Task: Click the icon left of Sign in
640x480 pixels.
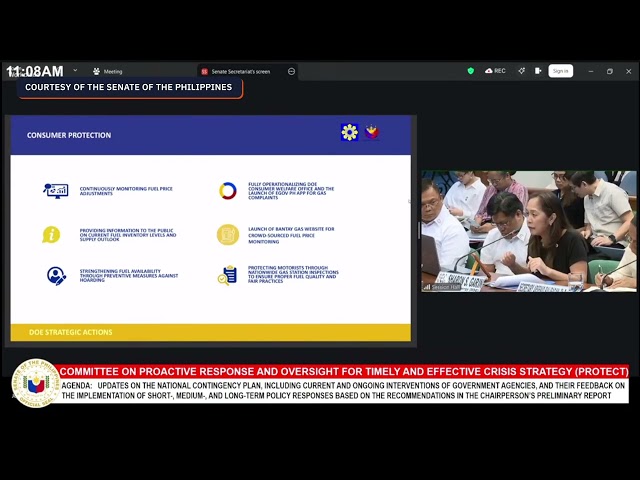Action: (538, 71)
